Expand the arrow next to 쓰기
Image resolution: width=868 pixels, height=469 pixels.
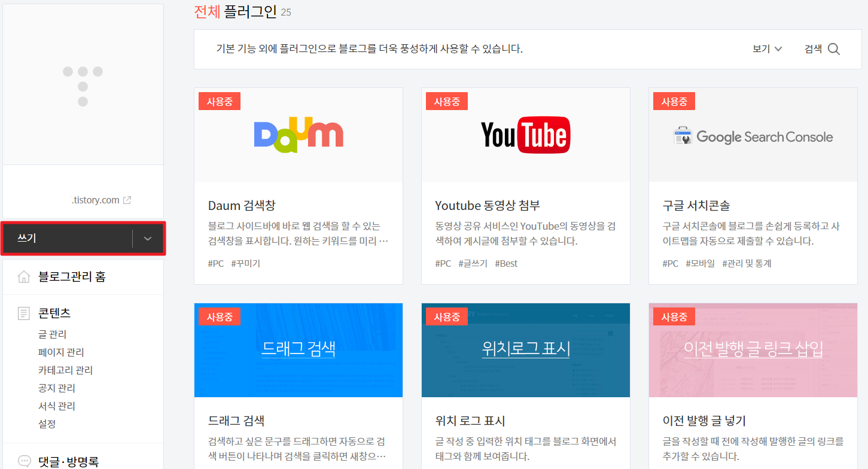[148, 239]
